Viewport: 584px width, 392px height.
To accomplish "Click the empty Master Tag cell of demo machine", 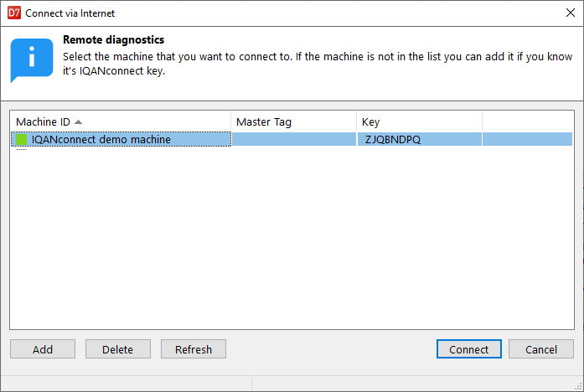I will coord(294,139).
